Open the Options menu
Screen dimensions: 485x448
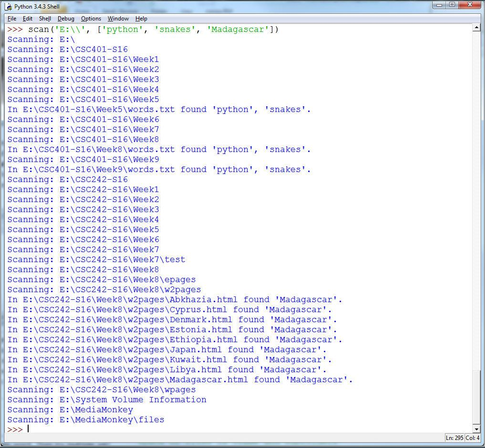click(x=91, y=19)
